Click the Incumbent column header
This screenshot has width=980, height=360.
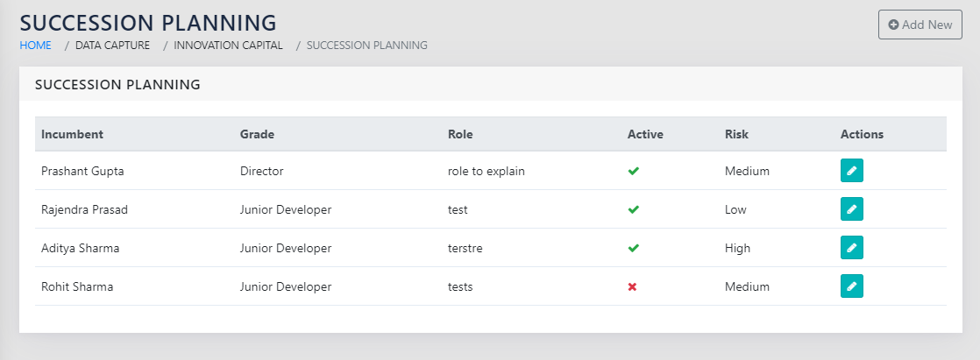[x=72, y=135]
